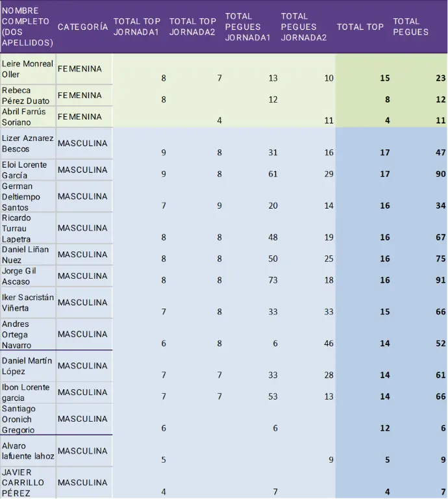Click Andres Ortega Navarro's pegues jornada2 value 46
This screenshot has width=448, height=499.
pos(329,344)
